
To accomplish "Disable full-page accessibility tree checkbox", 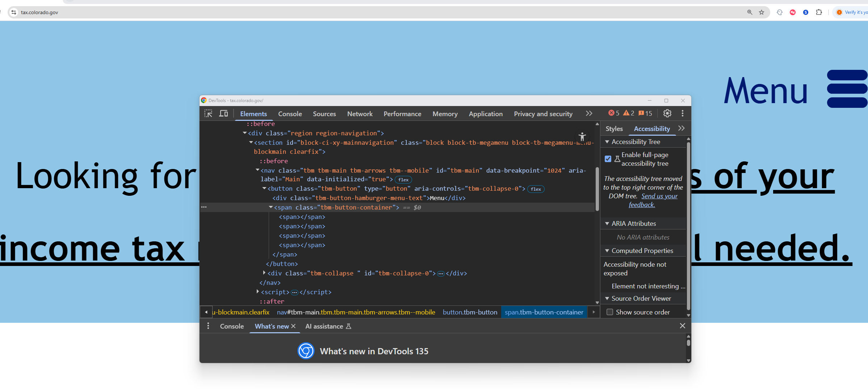I will tap(608, 159).
